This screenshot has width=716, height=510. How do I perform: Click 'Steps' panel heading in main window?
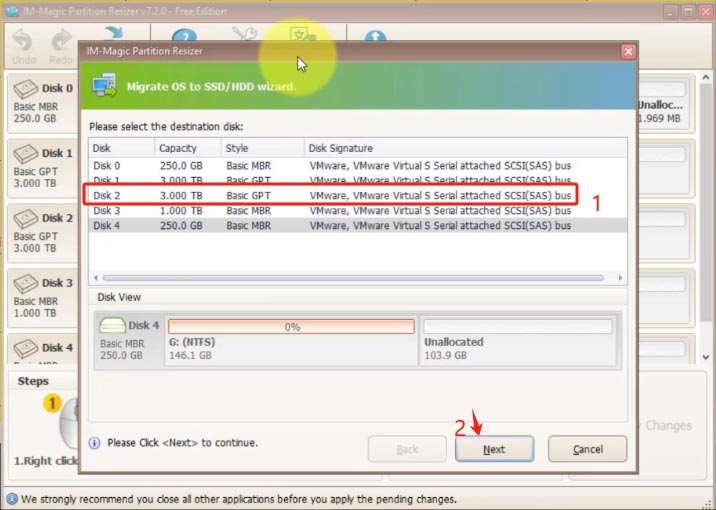33,381
